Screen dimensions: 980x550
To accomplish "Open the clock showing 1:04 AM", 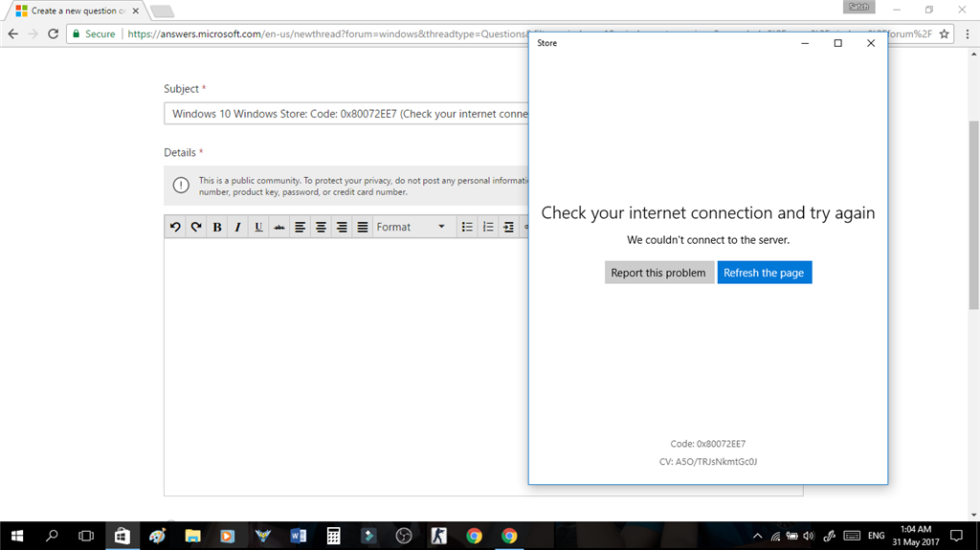I will (916, 536).
